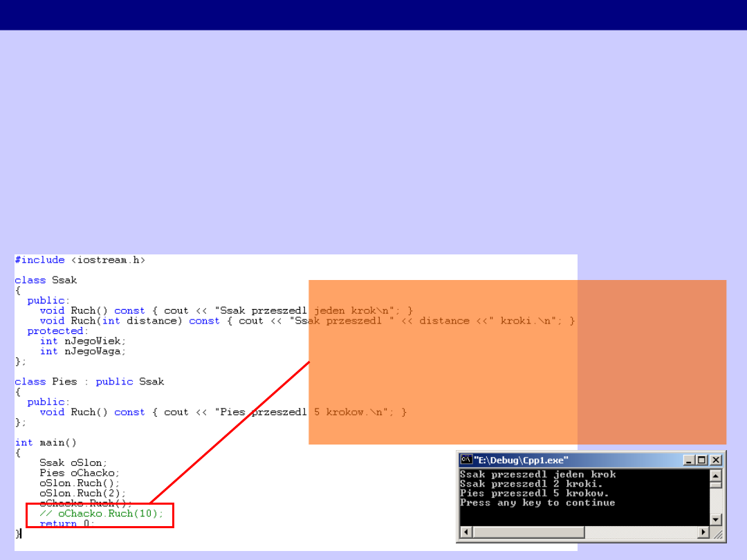Image resolution: width=747 pixels, height=560 pixels.
Task: Click console output "Ssak przeszedl jeden krok"
Action: 538,474
